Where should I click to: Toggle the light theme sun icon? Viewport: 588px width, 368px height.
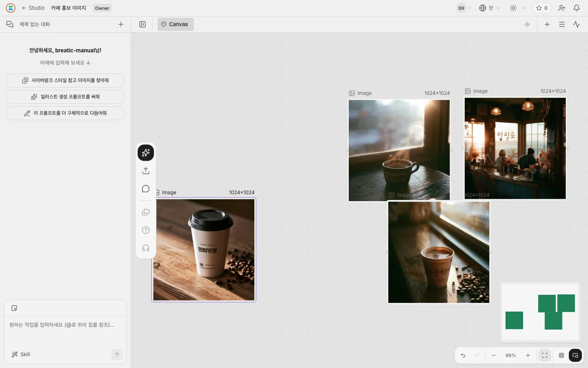click(513, 8)
